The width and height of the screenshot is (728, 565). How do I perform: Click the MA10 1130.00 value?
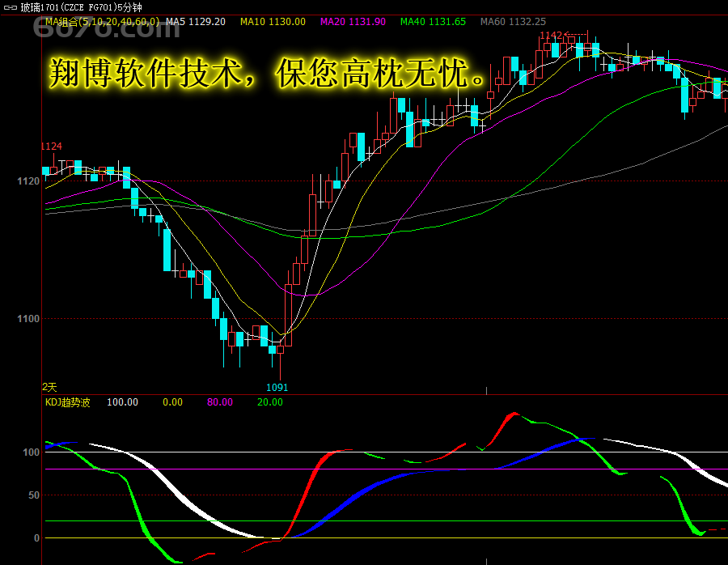(273, 22)
